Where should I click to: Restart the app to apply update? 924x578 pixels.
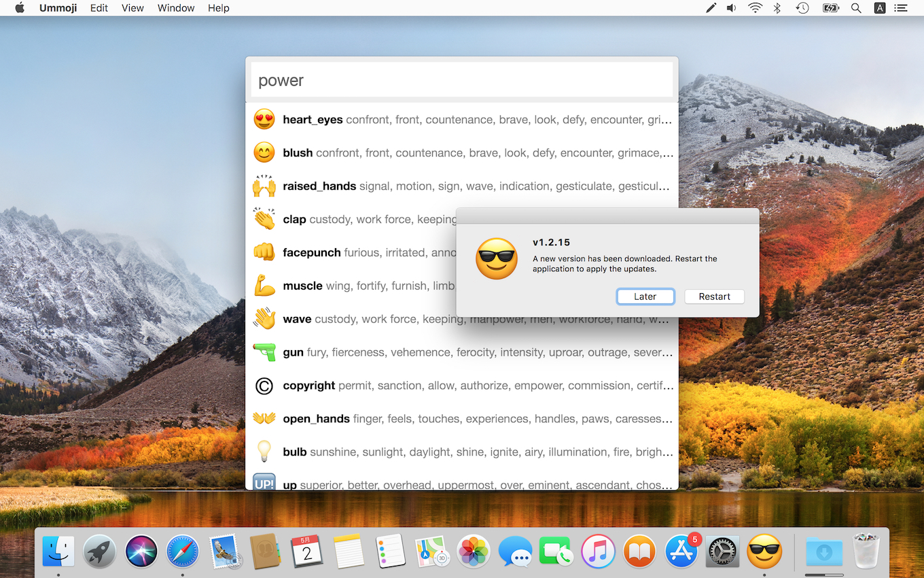714,296
